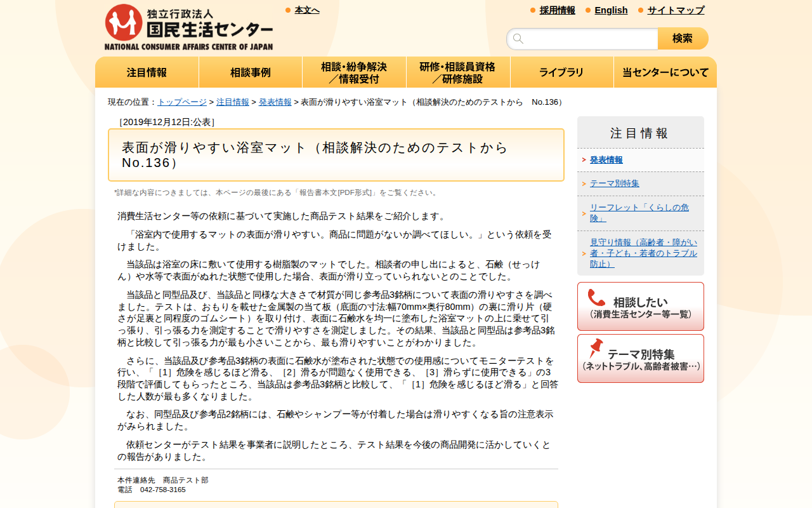Image resolution: width=812 pixels, height=508 pixels.
Task: Click the phone number 042-758-3165
Action: coord(163,490)
